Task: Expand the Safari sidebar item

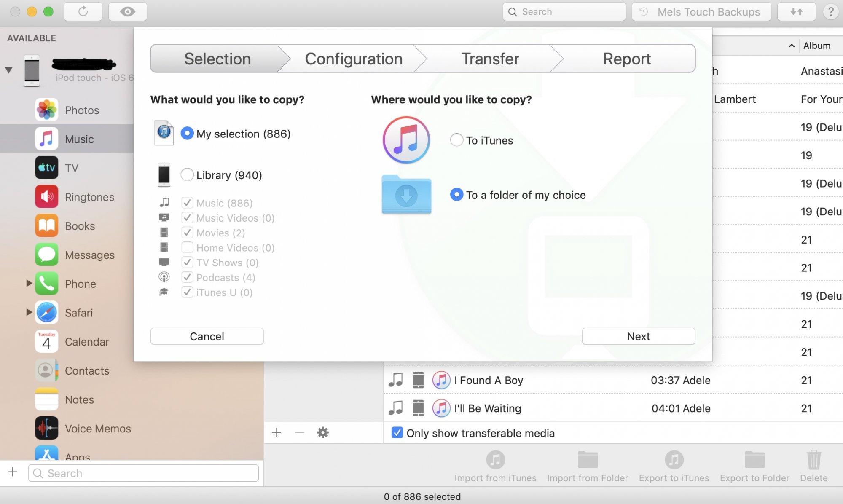Action: tap(29, 312)
